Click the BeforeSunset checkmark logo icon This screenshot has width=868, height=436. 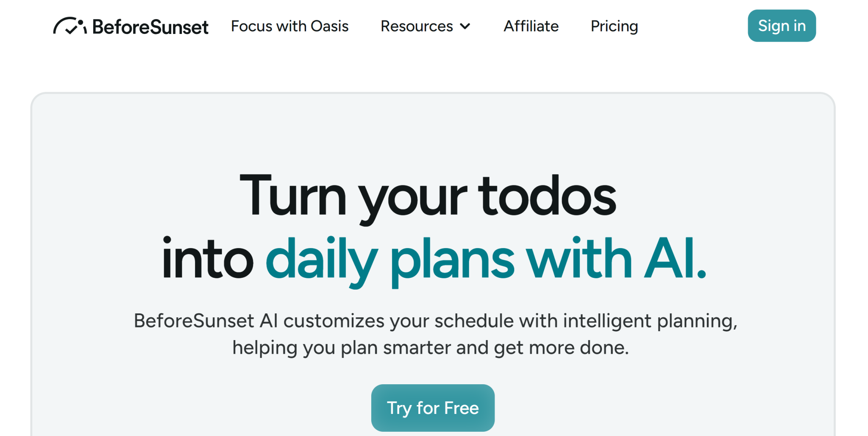click(70, 26)
